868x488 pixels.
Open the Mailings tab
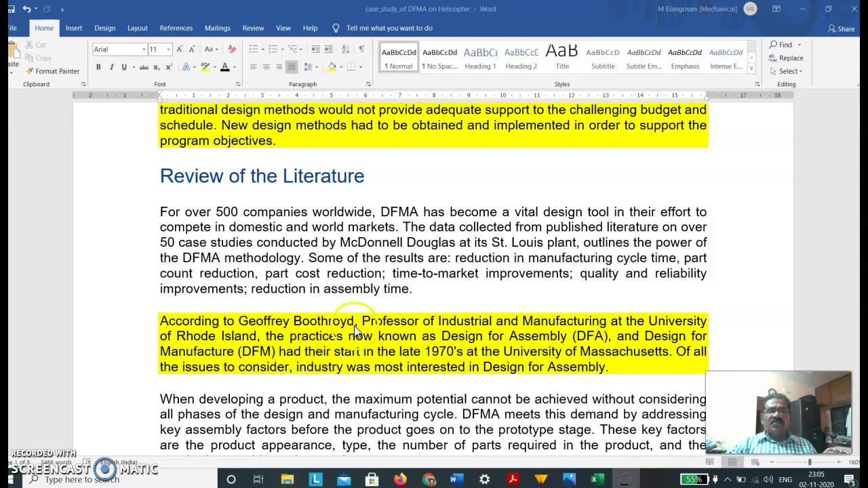pyautogui.click(x=218, y=28)
